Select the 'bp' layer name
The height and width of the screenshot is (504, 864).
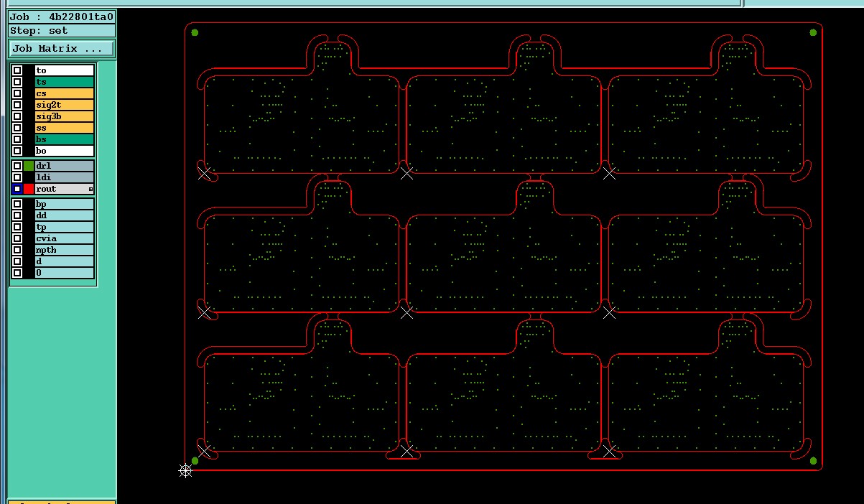pos(65,204)
